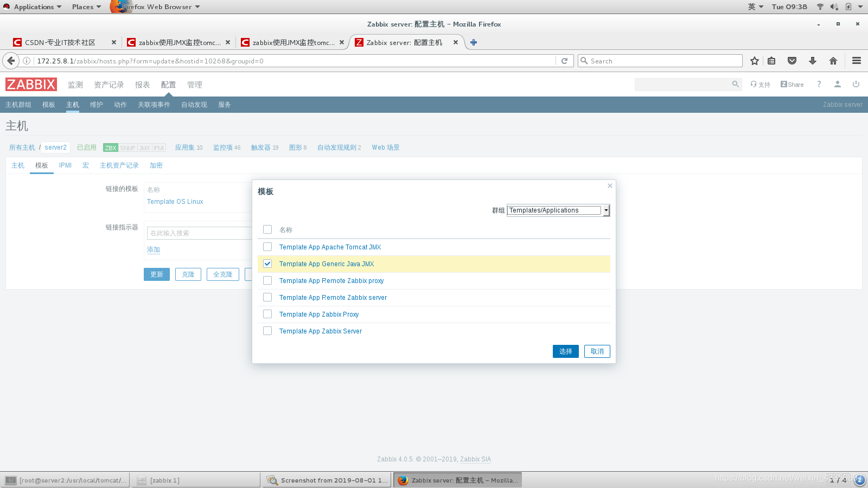
Task: Open a new tab with plus icon
Action: point(474,42)
